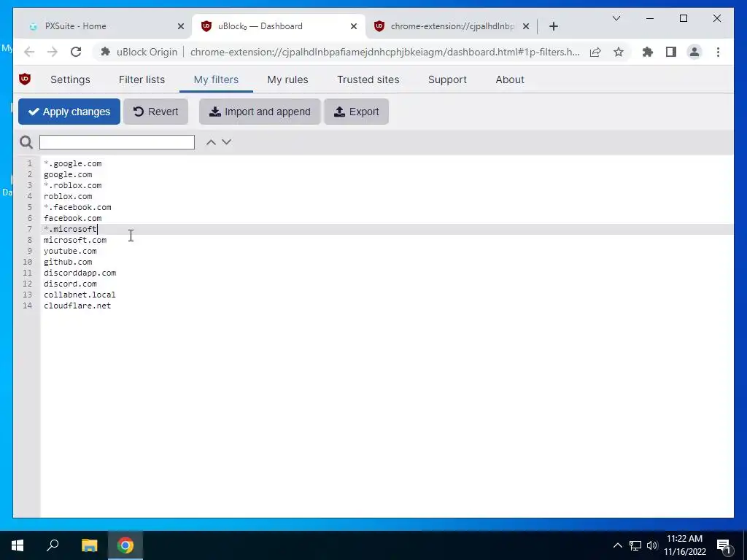747x560 pixels.
Task: Click the uBlock Origin shield logo in dashboard
Action: point(25,79)
